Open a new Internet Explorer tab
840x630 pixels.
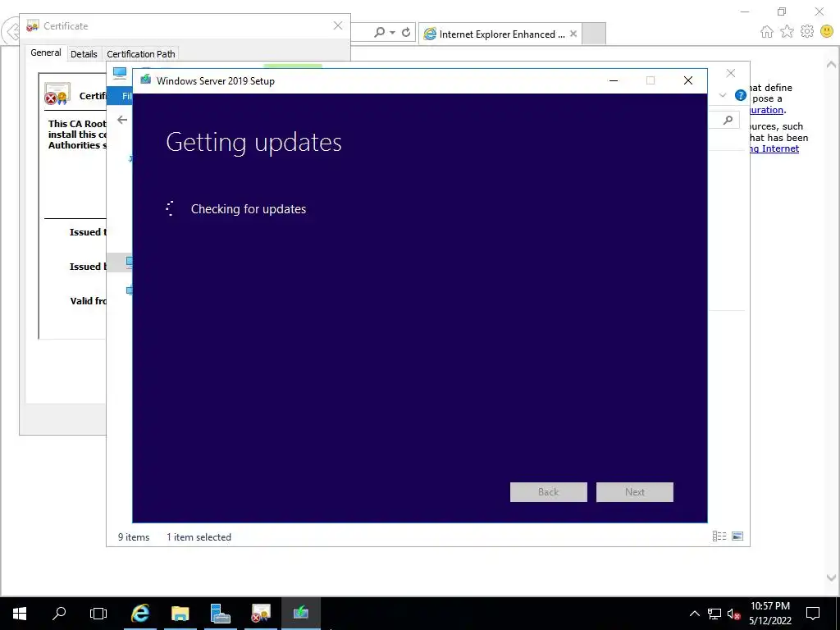[594, 34]
